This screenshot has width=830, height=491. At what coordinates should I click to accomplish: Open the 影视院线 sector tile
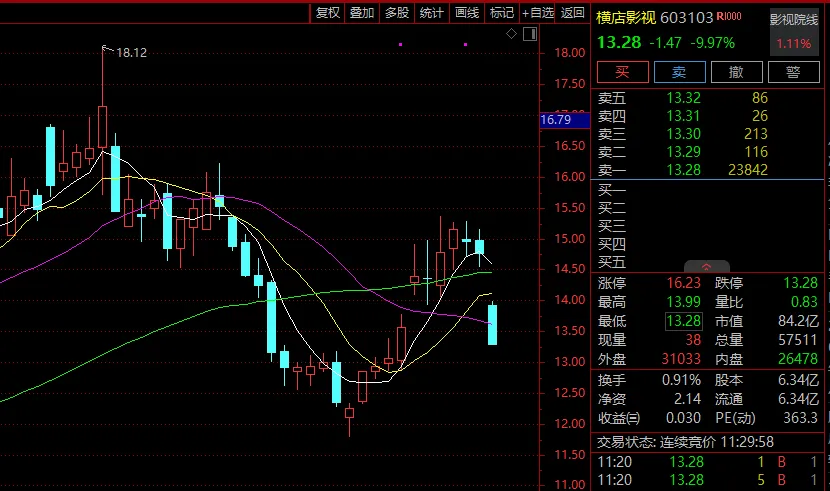pos(793,31)
